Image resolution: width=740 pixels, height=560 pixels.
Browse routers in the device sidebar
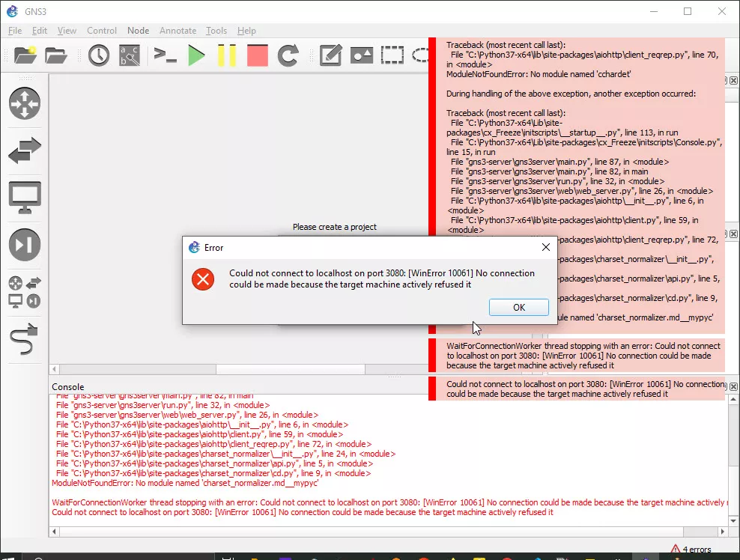pyautogui.click(x=25, y=103)
